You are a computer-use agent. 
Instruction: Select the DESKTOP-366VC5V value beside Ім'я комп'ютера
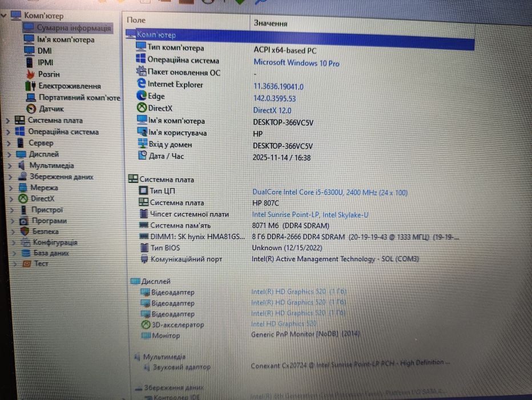click(x=283, y=122)
